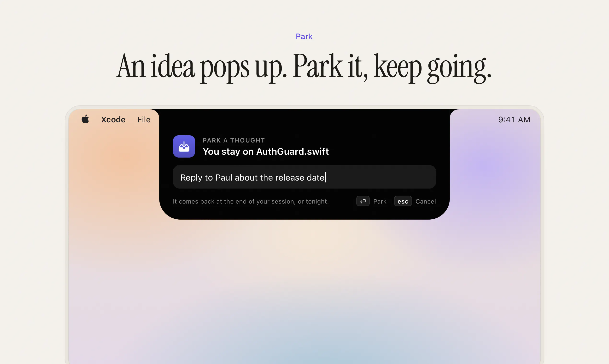Click the return key Park icon
This screenshot has height=364, width=609.
363,201
